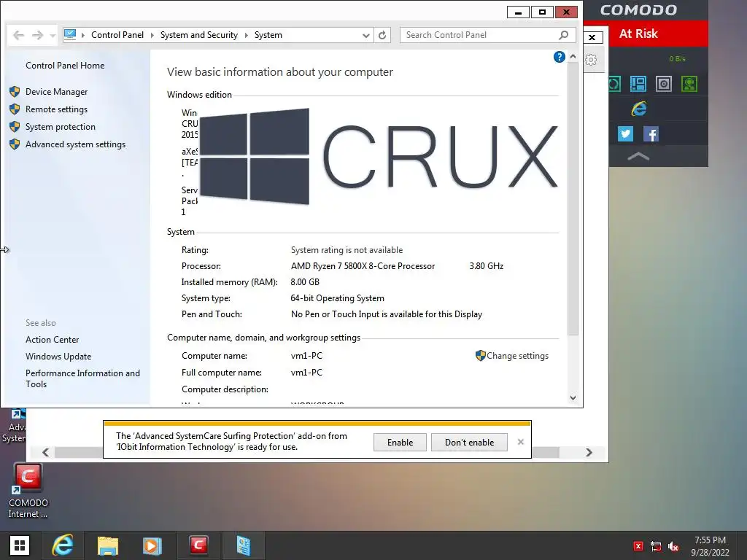Open File Explorer in taskbar
The image size is (747, 560).
pyautogui.click(x=108, y=545)
